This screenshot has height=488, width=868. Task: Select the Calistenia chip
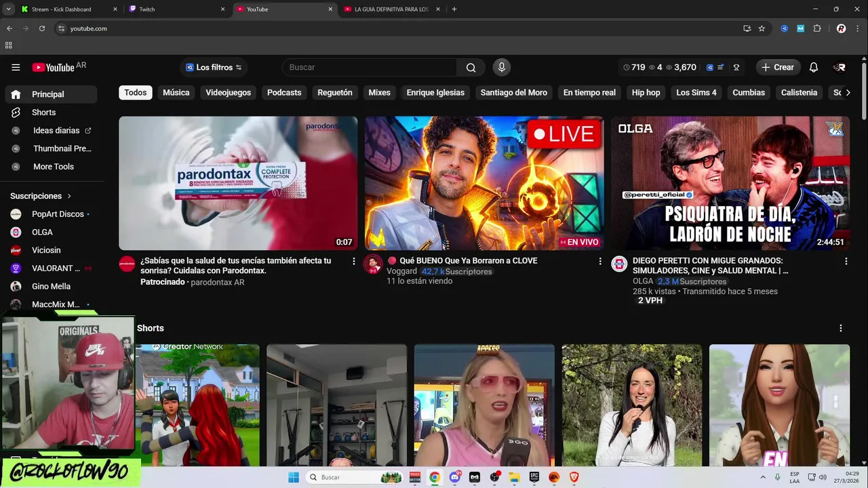[x=799, y=92]
